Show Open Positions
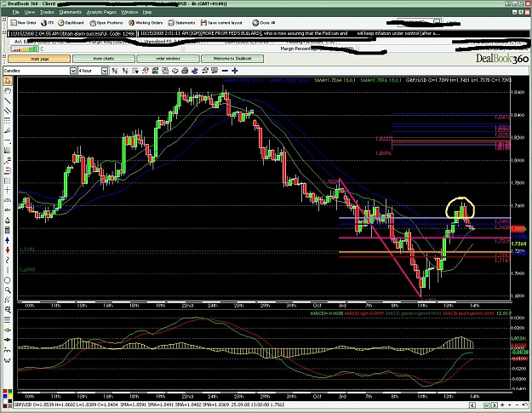Viewport: 532px width, 413px height. [106, 23]
